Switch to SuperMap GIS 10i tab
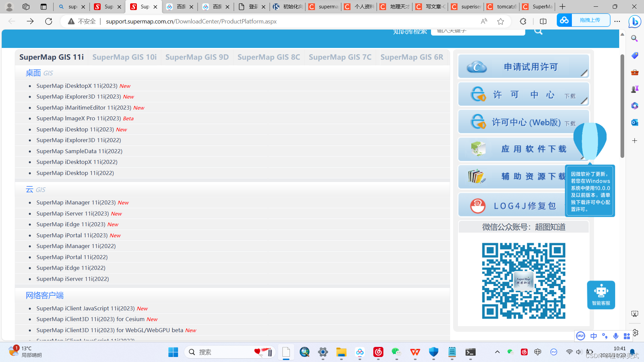Image resolution: width=644 pixels, height=362 pixels. (124, 57)
